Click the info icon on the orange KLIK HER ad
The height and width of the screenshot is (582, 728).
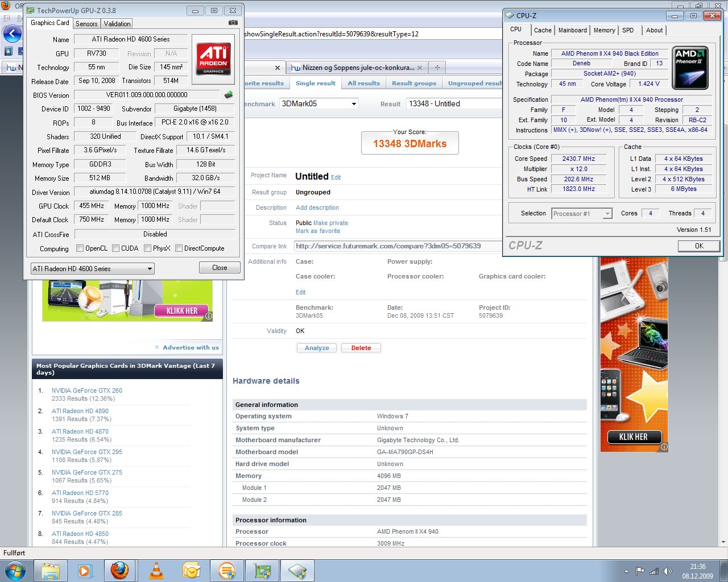(x=663, y=447)
